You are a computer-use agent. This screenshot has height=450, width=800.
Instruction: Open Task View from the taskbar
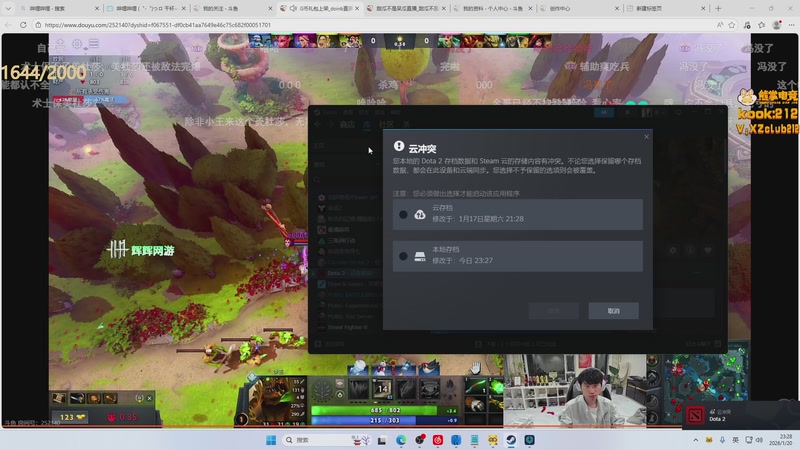382,440
